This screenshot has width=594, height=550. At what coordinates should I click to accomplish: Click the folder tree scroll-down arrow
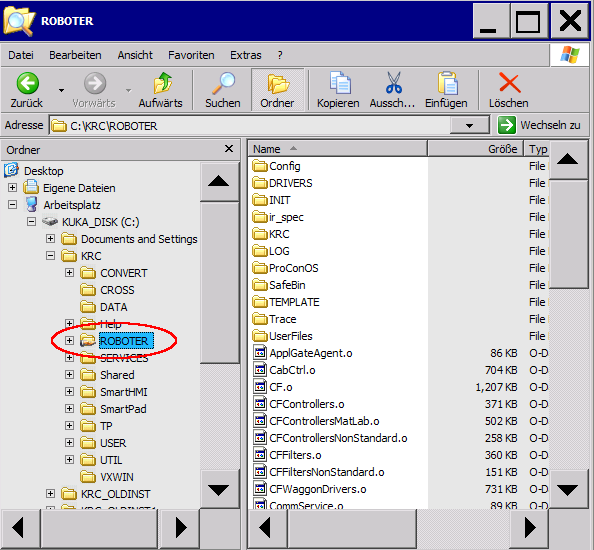pos(219,490)
